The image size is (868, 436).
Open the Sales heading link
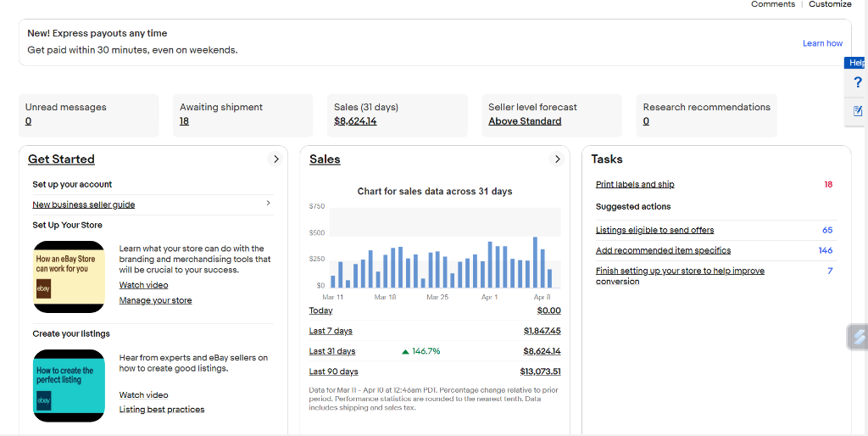(x=325, y=159)
